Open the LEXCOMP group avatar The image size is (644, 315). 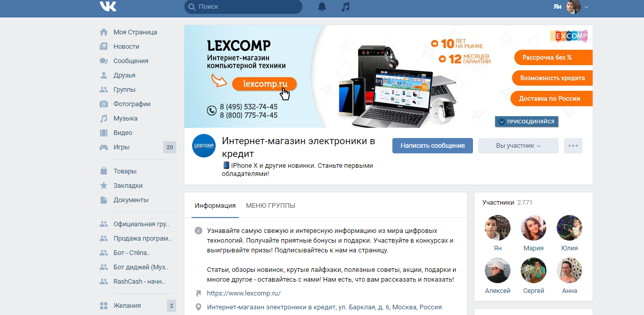coord(204,146)
